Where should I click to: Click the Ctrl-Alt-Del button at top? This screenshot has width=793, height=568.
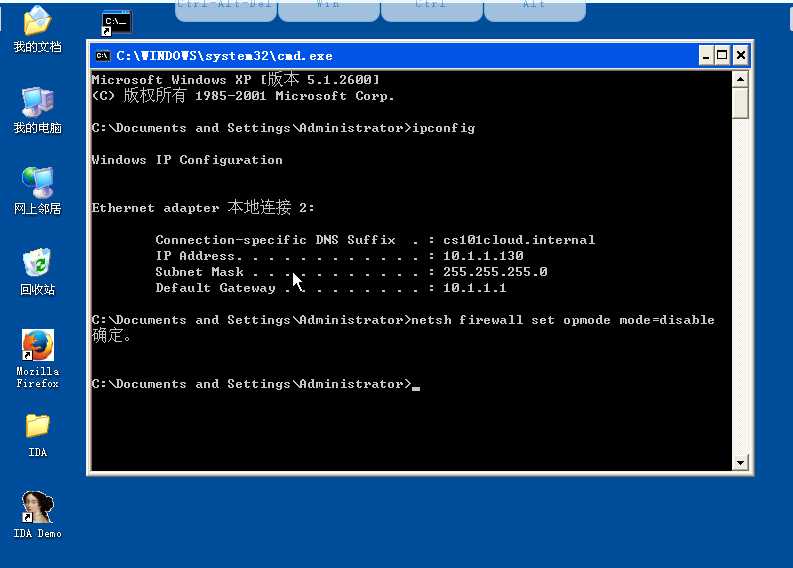coord(226,10)
